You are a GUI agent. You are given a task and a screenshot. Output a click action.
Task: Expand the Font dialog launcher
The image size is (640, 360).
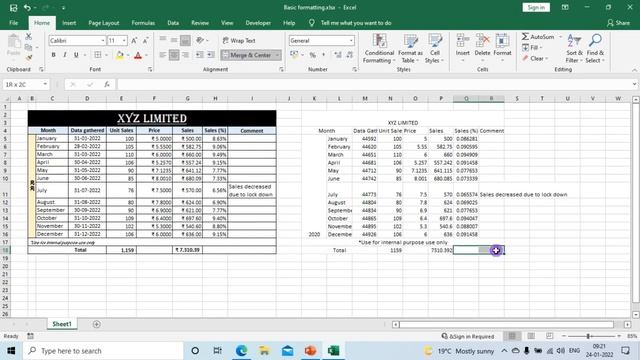(150, 69)
